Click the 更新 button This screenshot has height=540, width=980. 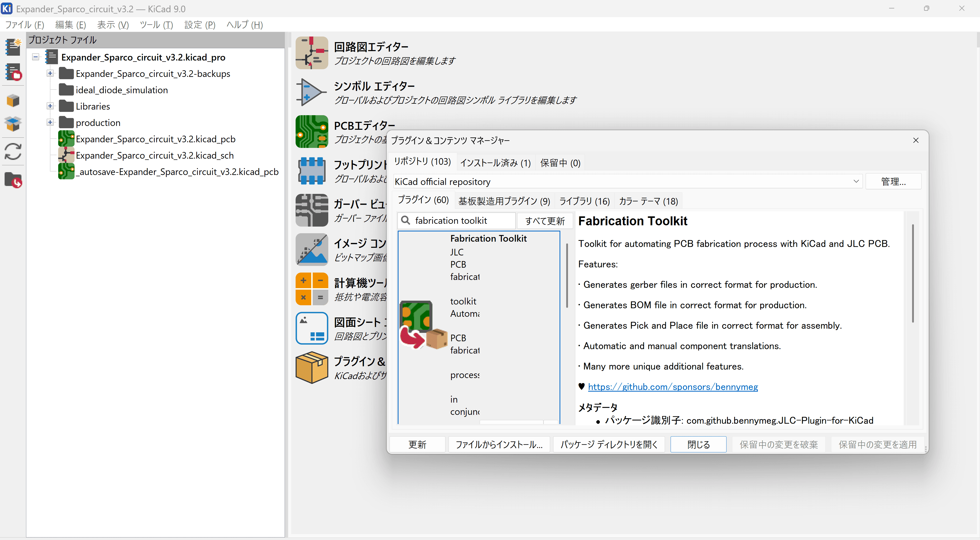(x=417, y=444)
